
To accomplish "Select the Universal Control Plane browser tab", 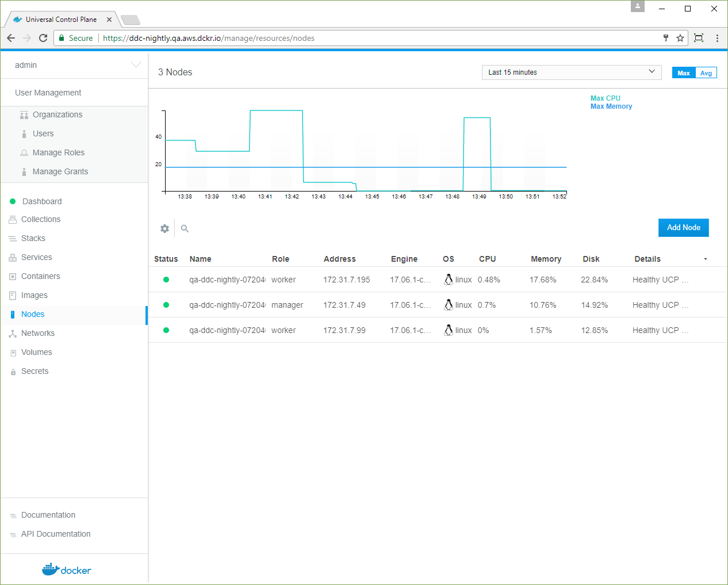I will (61, 20).
